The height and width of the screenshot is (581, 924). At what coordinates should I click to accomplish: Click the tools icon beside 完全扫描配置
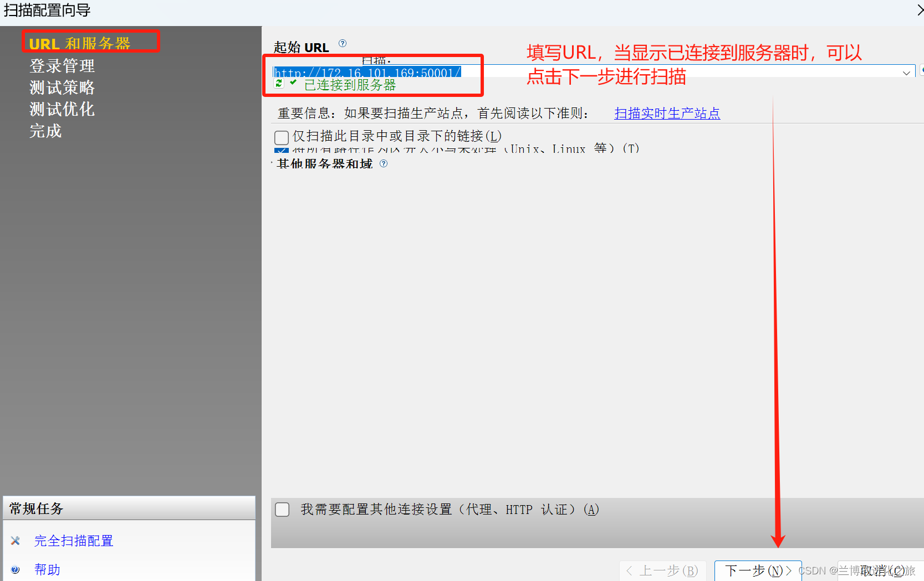point(15,541)
